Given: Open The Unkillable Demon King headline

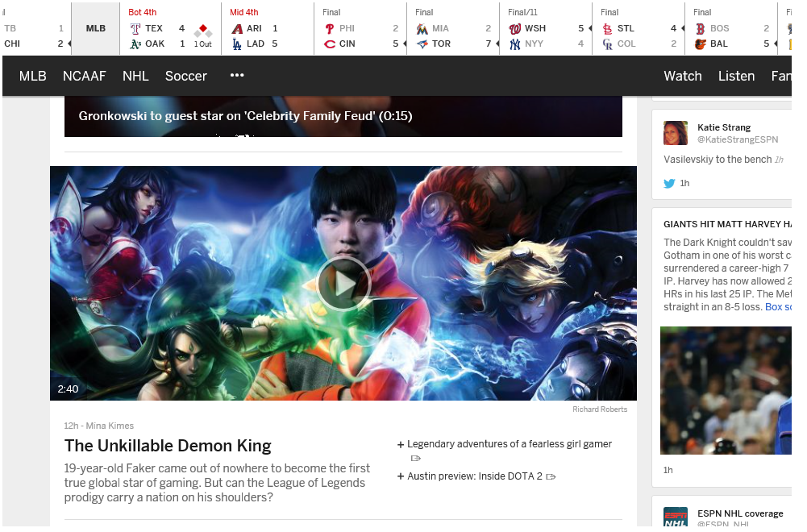Looking at the screenshot, I should click(168, 446).
